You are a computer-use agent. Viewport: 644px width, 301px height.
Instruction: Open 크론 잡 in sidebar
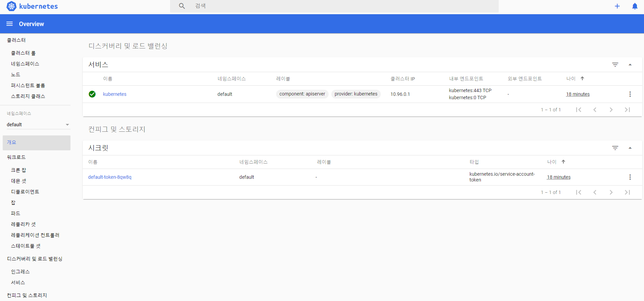tap(19, 170)
